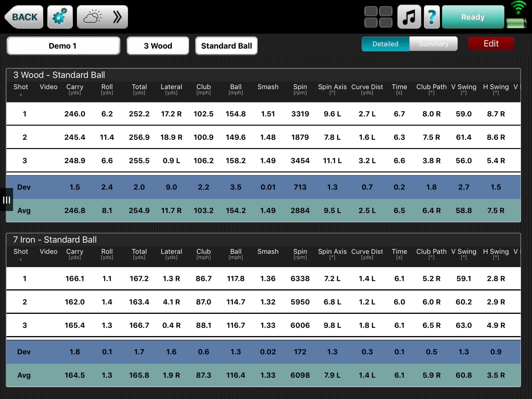Image resolution: width=532 pixels, height=399 pixels.
Task: Select the Carry column header in the 3 Wood table
Action: click(75, 89)
